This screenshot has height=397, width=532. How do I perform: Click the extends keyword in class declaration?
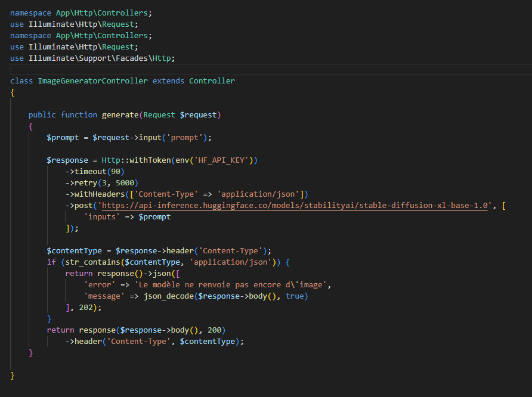pos(168,81)
